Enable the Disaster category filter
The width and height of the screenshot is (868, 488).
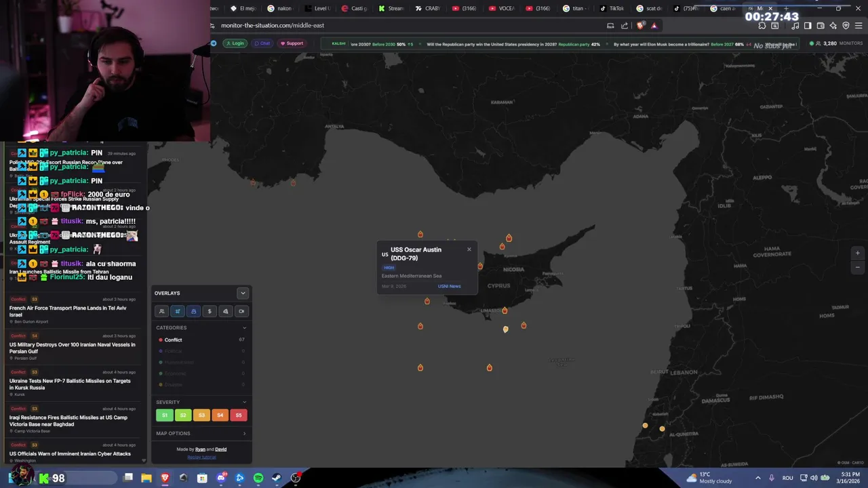201,384
